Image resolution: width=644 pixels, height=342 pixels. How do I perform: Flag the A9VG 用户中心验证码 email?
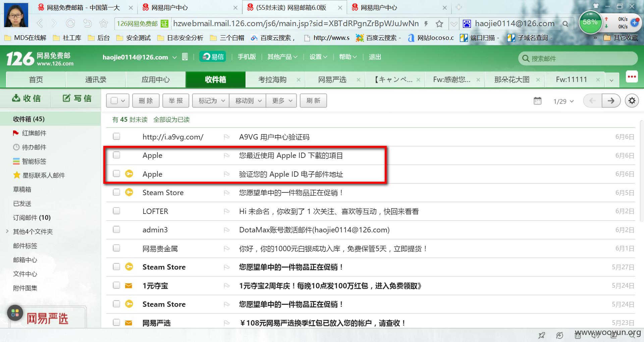click(x=227, y=137)
